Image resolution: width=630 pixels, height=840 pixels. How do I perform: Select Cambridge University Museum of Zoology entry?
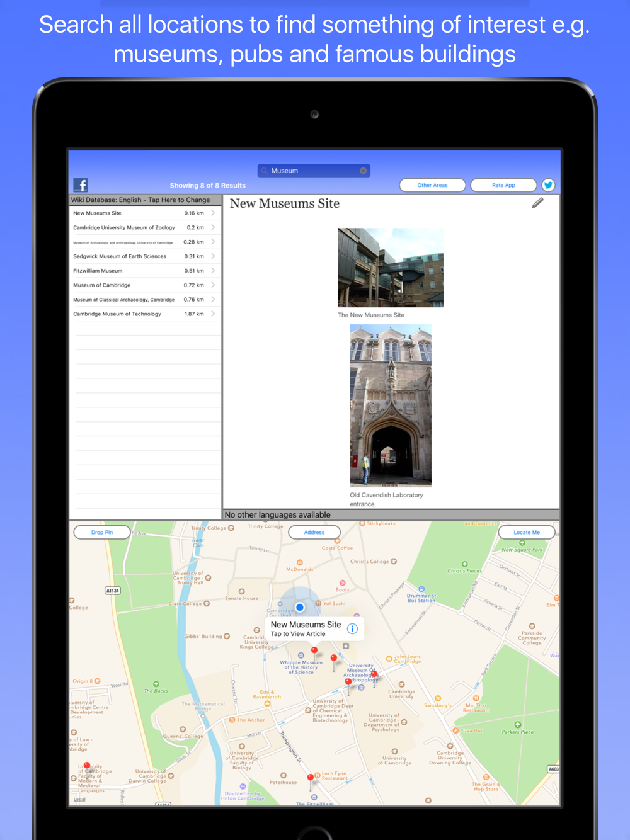[145, 227]
